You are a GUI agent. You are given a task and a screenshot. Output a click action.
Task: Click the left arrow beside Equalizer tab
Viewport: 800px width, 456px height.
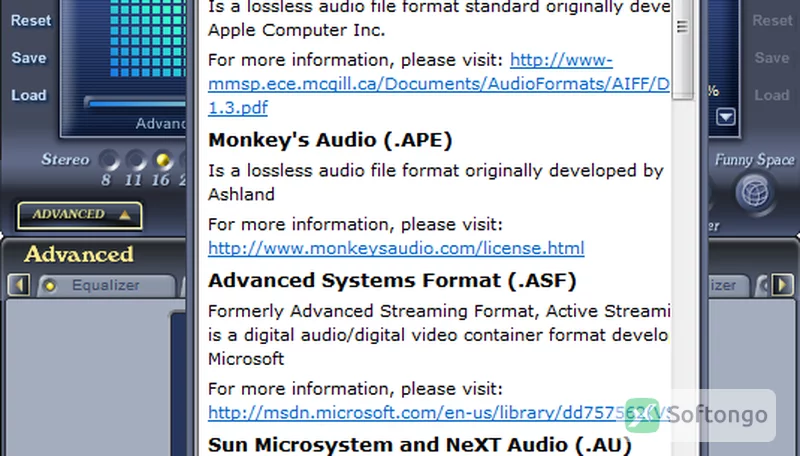19,285
